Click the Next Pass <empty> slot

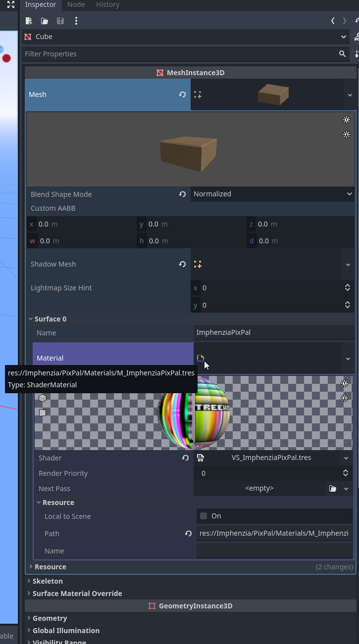(x=259, y=489)
